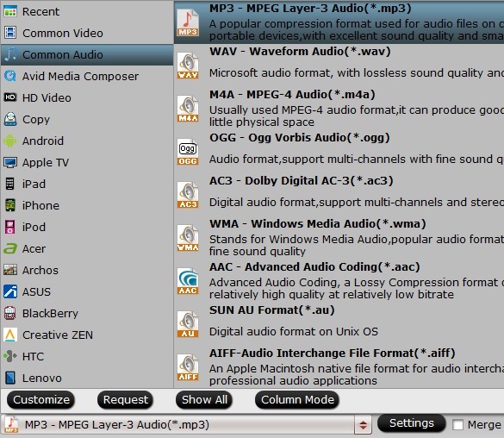Select the Avid Media Composer category

click(x=87, y=76)
